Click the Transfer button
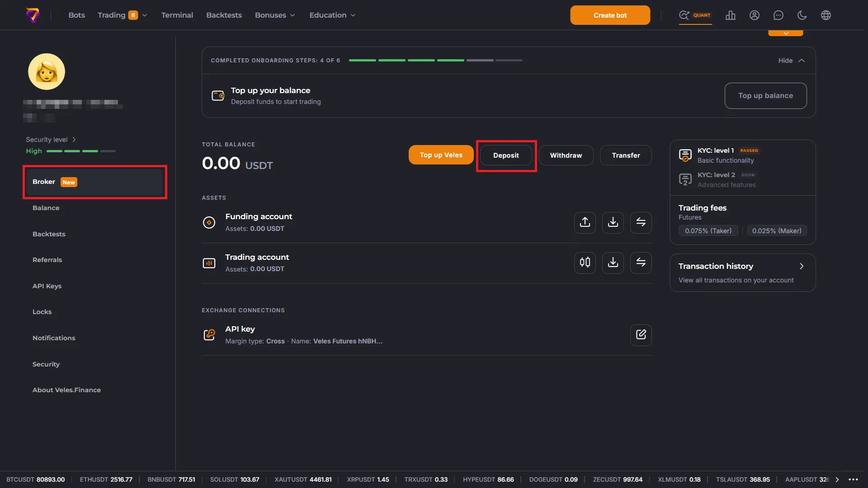The width and height of the screenshot is (868, 488). 626,155
